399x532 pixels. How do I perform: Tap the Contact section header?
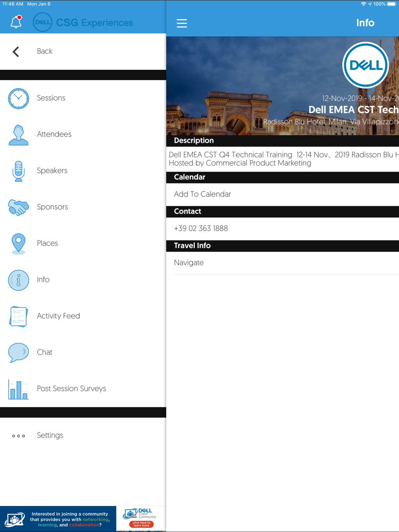tap(282, 211)
